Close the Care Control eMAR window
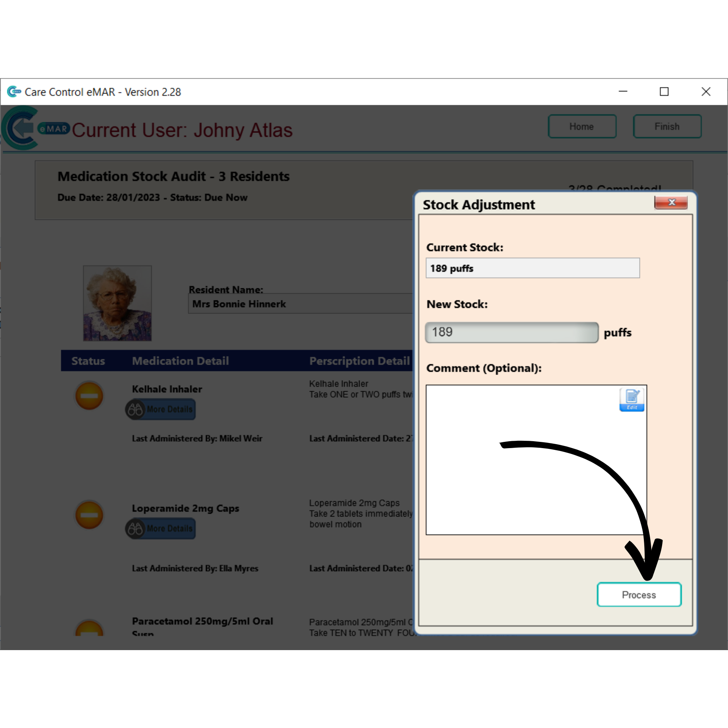This screenshot has width=728, height=728. coord(706,92)
